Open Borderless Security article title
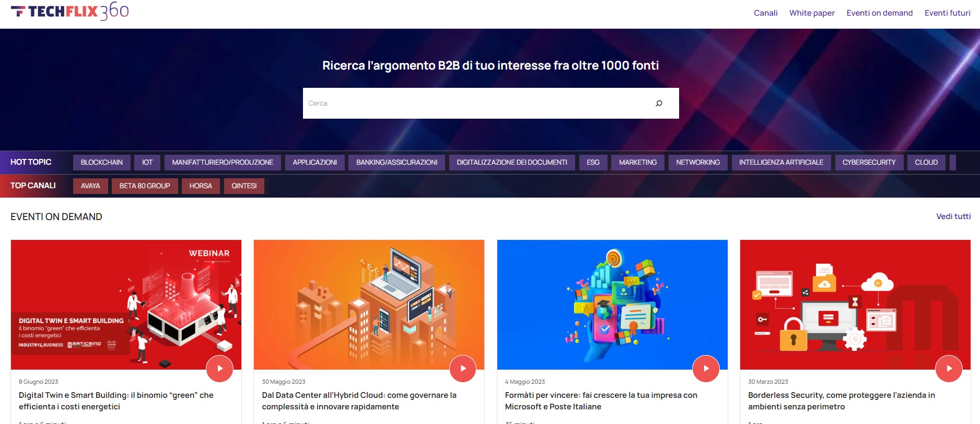 [841, 401]
